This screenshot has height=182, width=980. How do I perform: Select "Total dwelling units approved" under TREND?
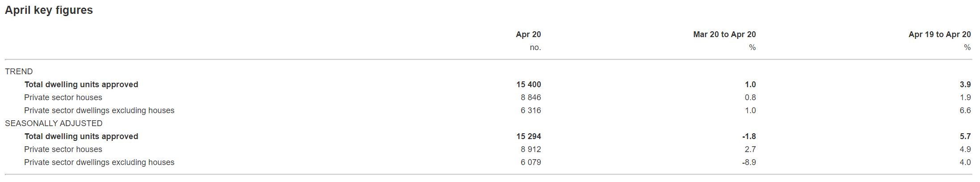81,85
